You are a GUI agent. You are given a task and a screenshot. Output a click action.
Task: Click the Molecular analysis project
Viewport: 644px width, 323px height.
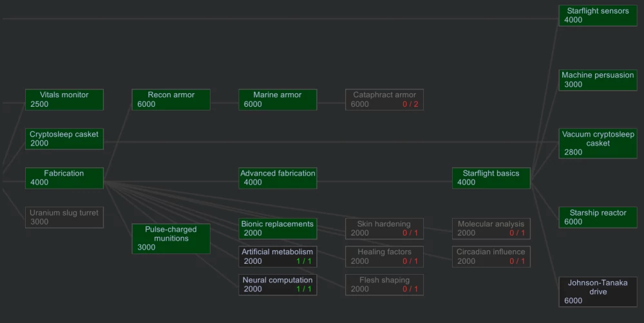491,228
